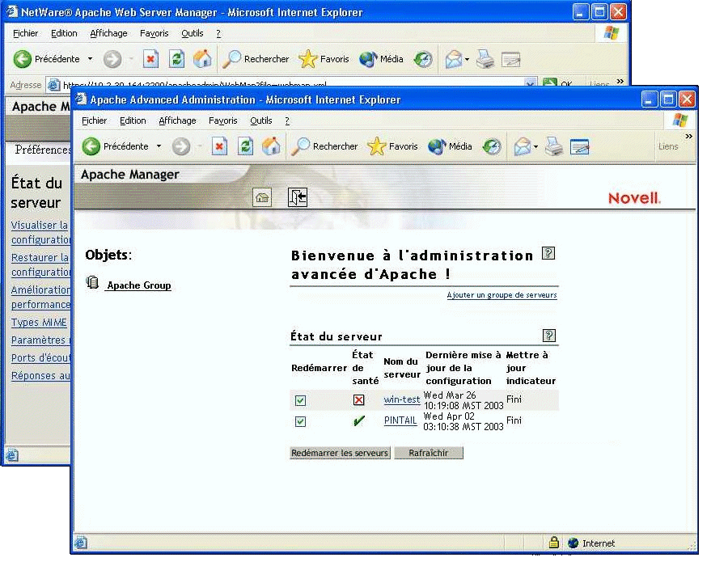Open help for Bienvenue section

click(x=549, y=253)
